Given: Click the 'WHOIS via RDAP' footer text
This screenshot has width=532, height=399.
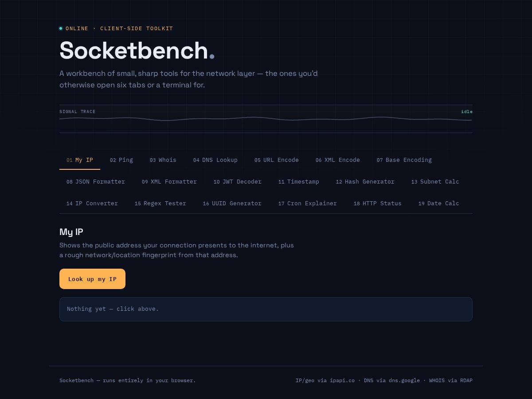Looking at the screenshot, I should tap(451, 380).
